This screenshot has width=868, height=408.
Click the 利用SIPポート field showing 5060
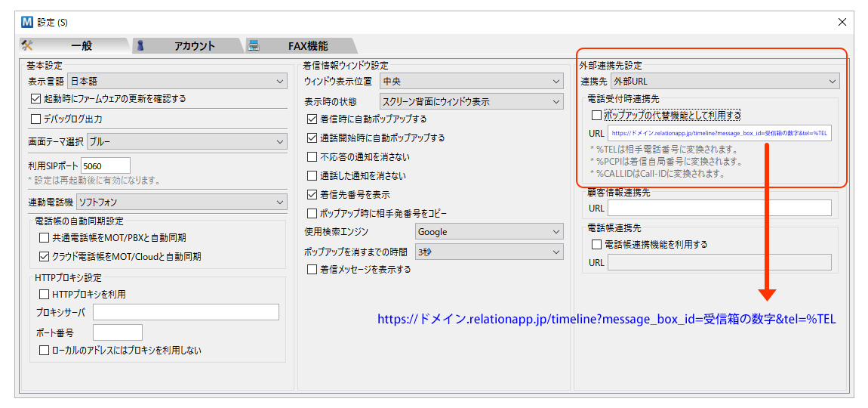click(105, 165)
